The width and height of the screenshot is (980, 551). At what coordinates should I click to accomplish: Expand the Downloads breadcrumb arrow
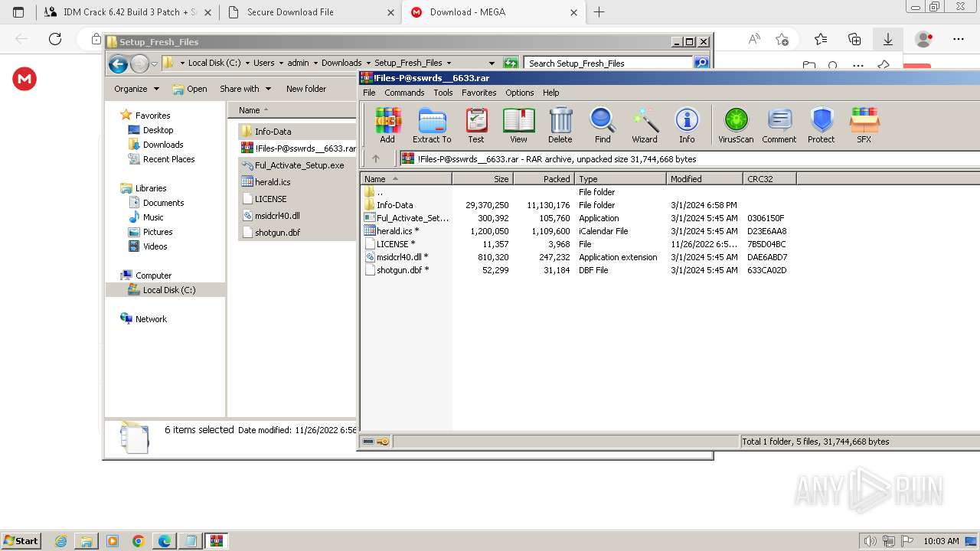pos(367,63)
